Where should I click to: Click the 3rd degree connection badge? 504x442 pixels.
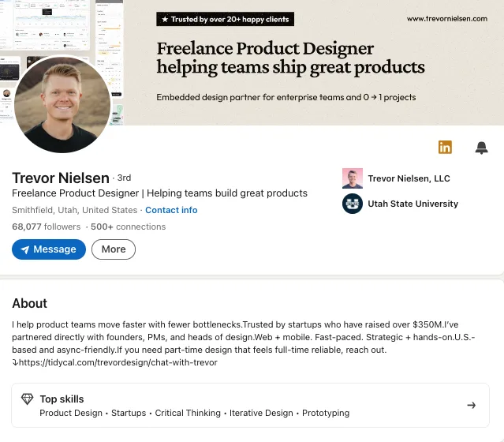124,178
